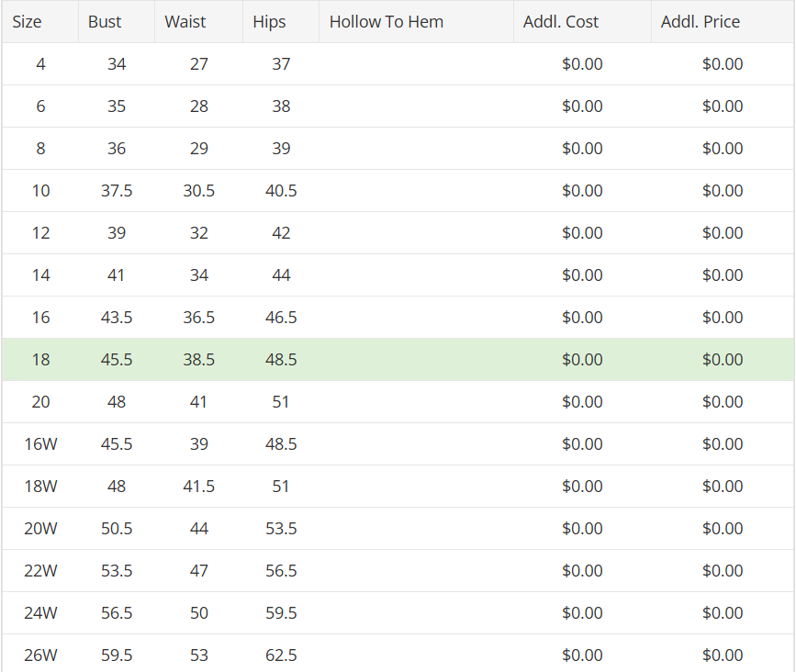
Task: Select the 16W size cell
Action: 40,443
